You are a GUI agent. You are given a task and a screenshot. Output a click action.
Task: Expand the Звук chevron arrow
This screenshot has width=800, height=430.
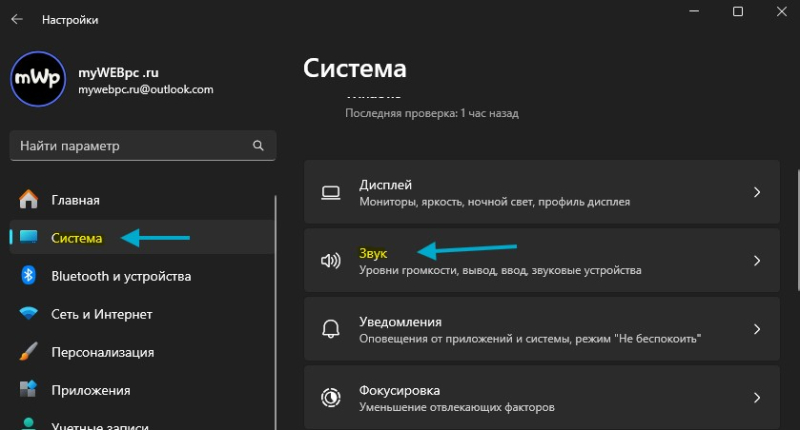[757, 261]
